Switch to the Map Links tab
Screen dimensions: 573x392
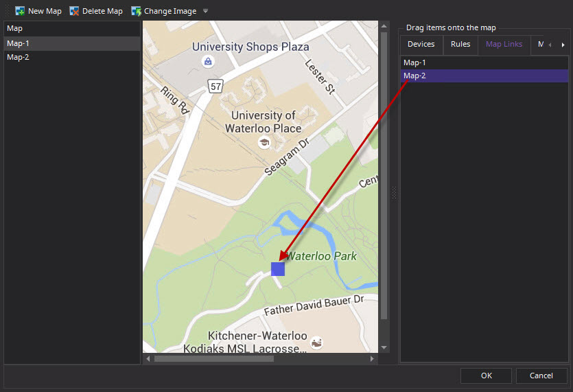504,44
